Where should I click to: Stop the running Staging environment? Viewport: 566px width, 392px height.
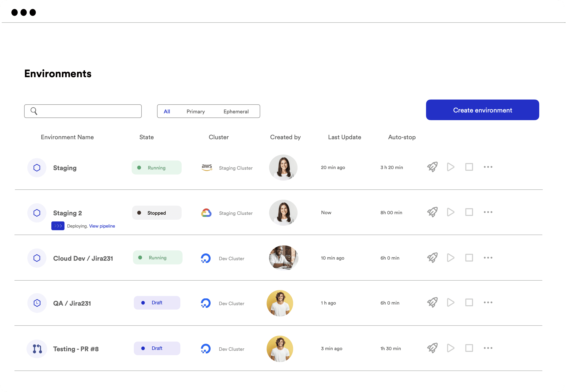click(469, 167)
